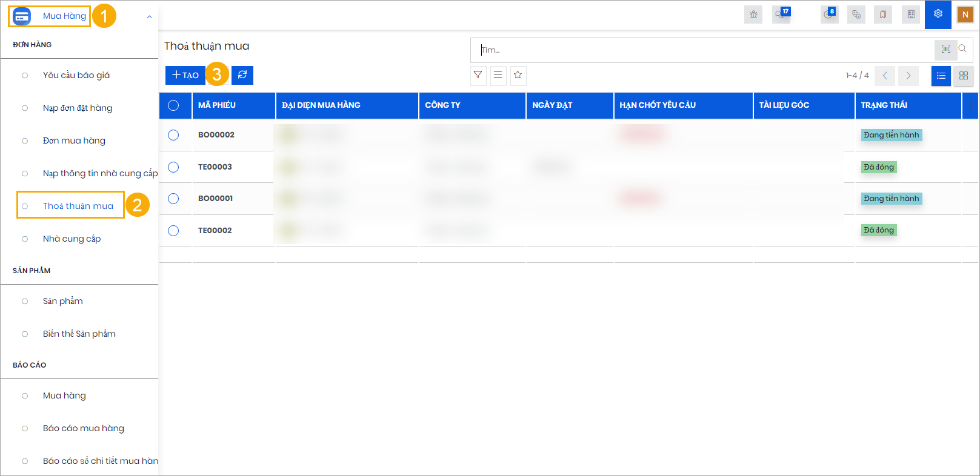Image resolution: width=980 pixels, height=476 pixels.
Task: Go to the next page arrow
Action: click(908, 76)
